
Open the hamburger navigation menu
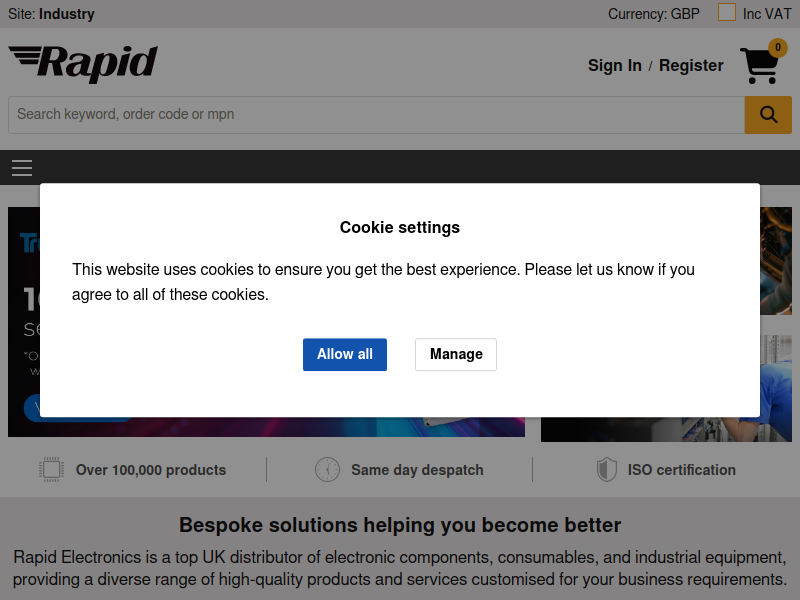22,168
